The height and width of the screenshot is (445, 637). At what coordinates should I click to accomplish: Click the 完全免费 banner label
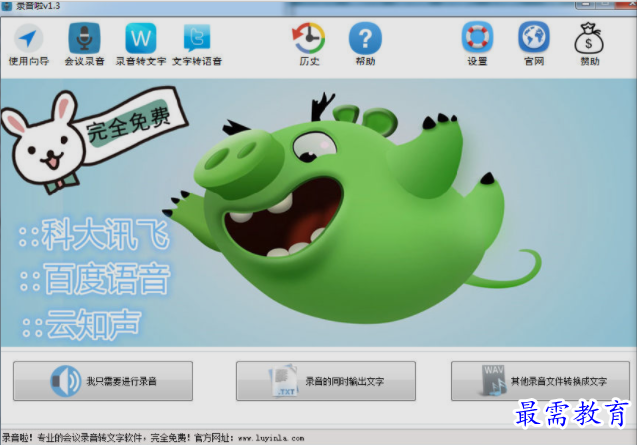click(128, 124)
